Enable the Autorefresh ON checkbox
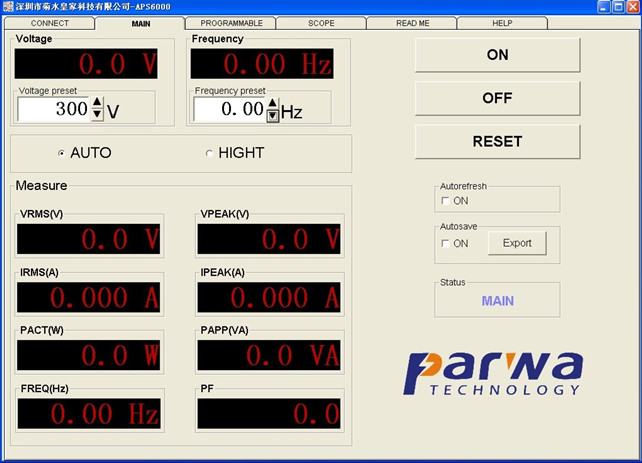The width and height of the screenshot is (642, 463). click(445, 201)
